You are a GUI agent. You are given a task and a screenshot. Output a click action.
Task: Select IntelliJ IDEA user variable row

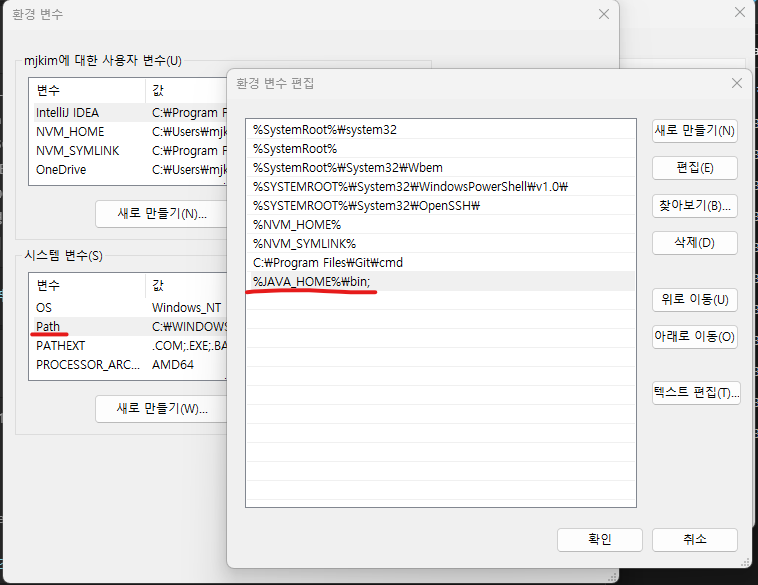(x=129, y=113)
